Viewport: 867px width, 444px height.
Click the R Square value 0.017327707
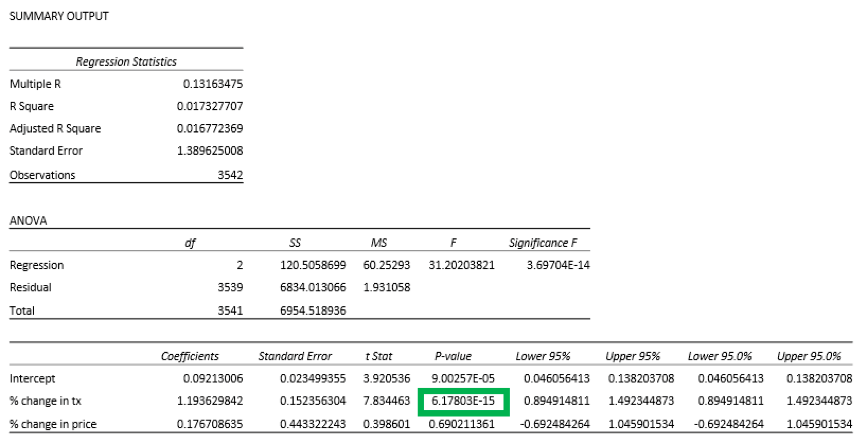click(210, 106)
